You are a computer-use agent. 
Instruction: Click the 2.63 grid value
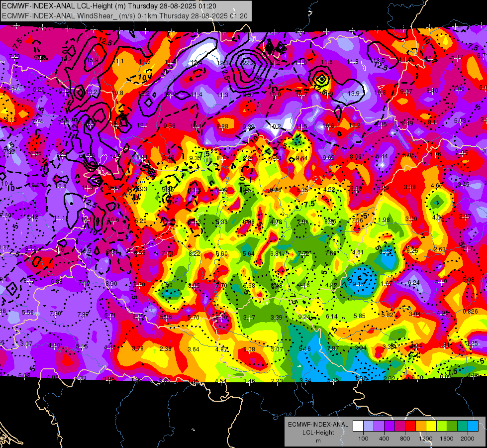440,249
